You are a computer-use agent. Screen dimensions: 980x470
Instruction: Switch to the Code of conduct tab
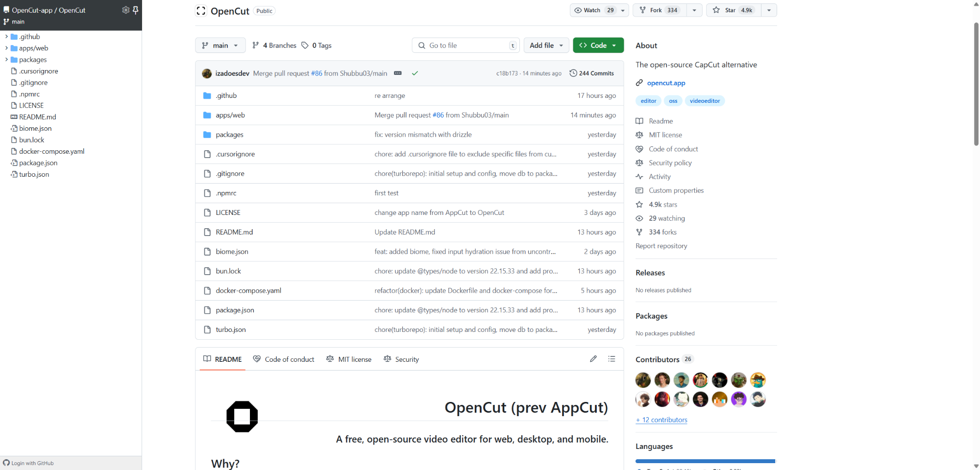(x=284, y=359)
